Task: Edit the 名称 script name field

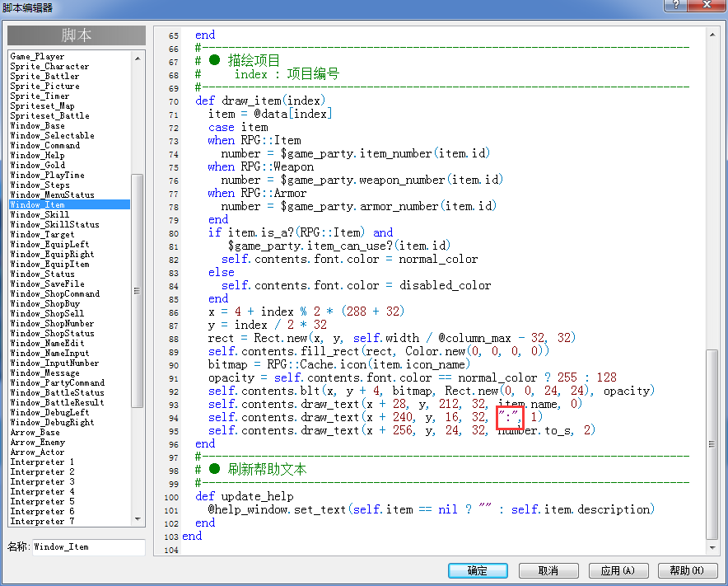Action: coord(89,547)
